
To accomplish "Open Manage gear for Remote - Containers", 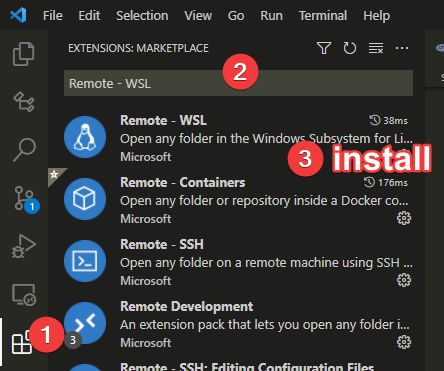I will (x=404, y=218).
